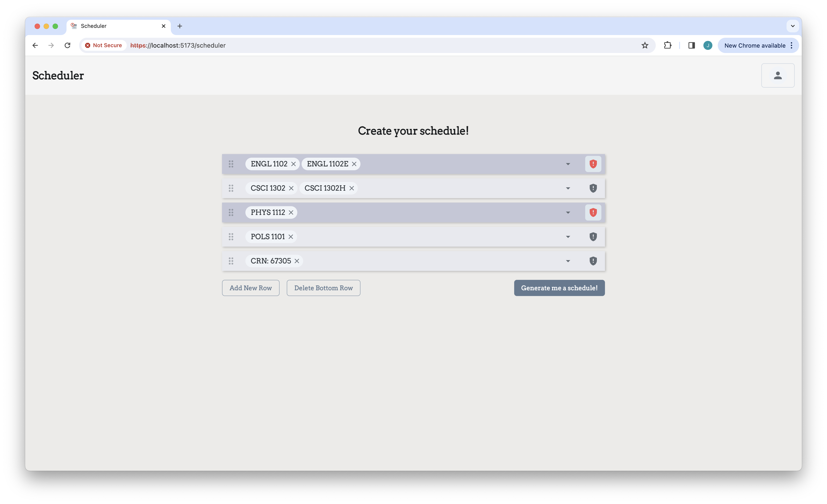Screen dimensions: 827x504
Task: Click Generate me a schedule! button
Action: [559, 288]
